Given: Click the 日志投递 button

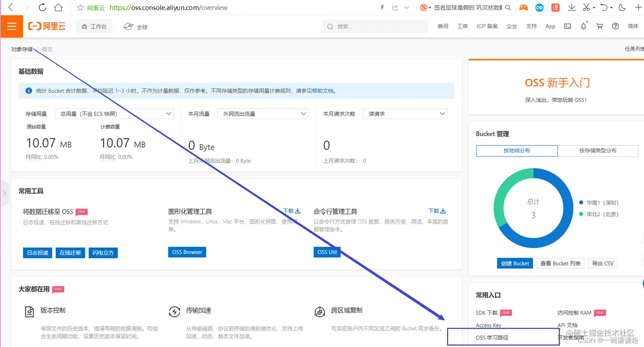Looking at the screenshot, I should coord(37,253).
